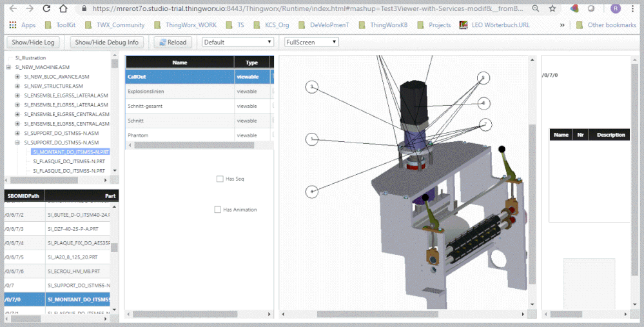Open the Other bookmarks folder
The height and width of the screenshot is (327, 644).
[606, 25]
